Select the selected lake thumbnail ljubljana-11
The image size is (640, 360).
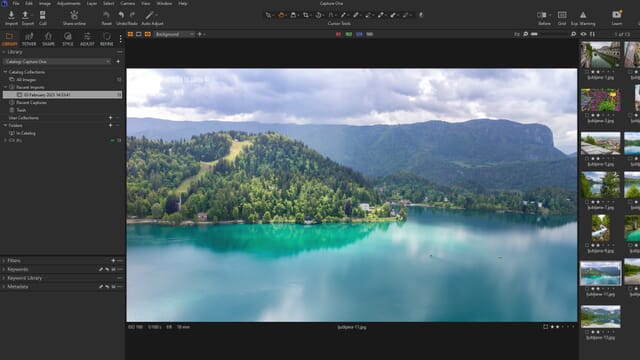pyautogui.click(x=600, y=273)
